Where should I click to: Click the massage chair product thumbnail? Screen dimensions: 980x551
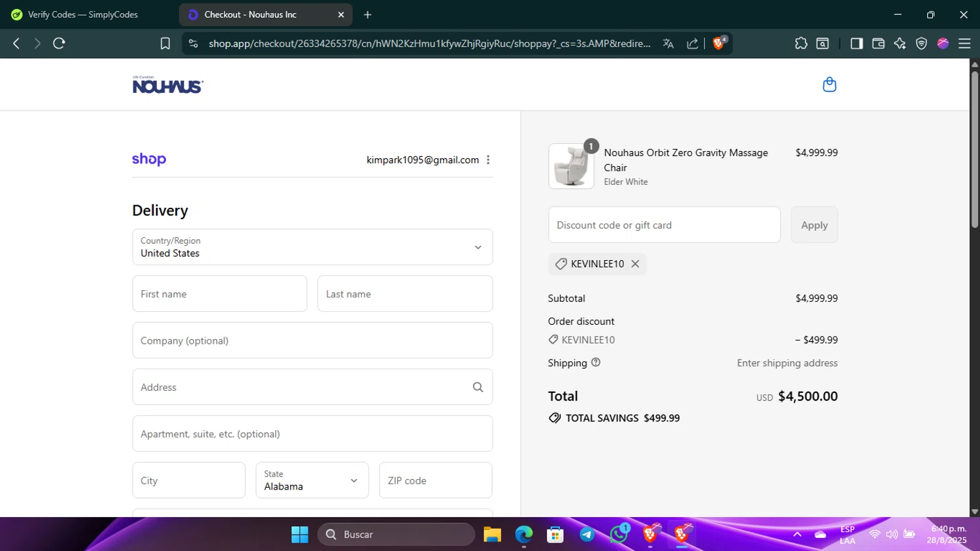[x=571, y=166]
